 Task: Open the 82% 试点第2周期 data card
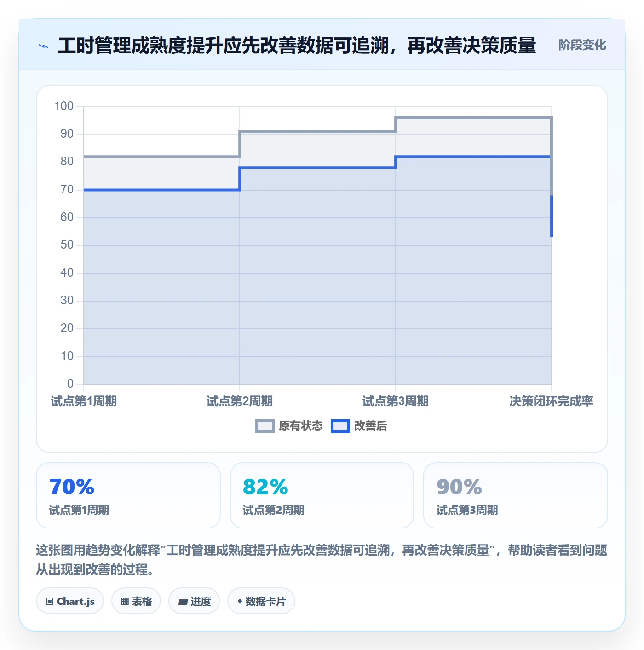pyautogui.click(x=322, y=495)
